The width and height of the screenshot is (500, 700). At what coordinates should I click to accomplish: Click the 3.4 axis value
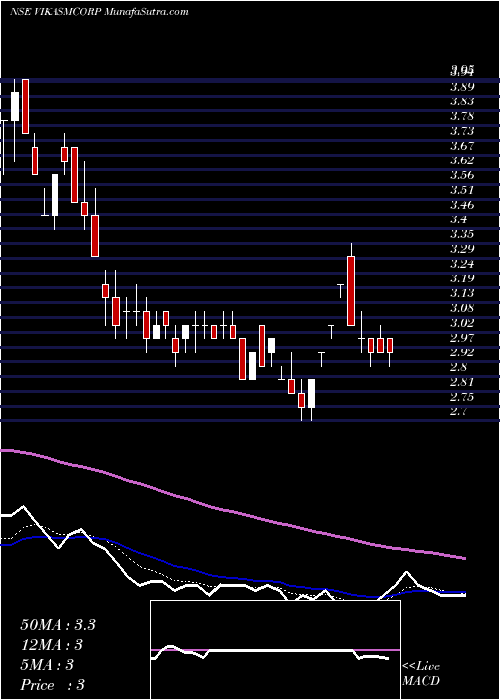pyautogui.click(x=459, y=219)
